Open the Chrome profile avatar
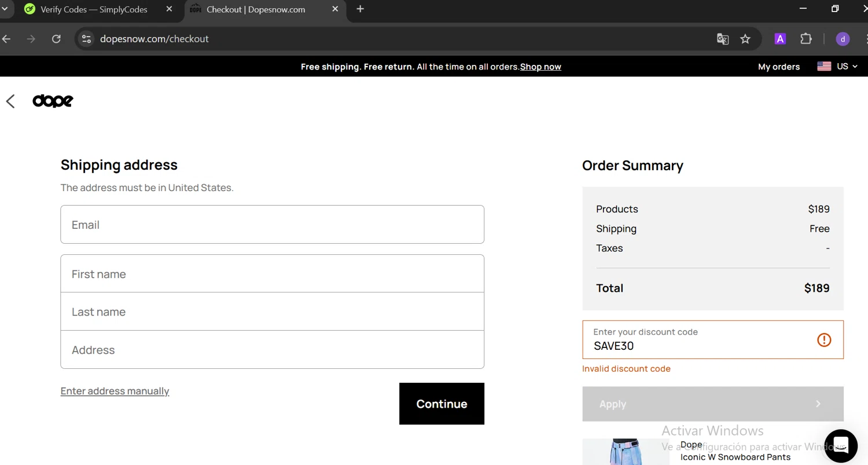The height and width of the screenshot is (465, 868). coord(843,39)
